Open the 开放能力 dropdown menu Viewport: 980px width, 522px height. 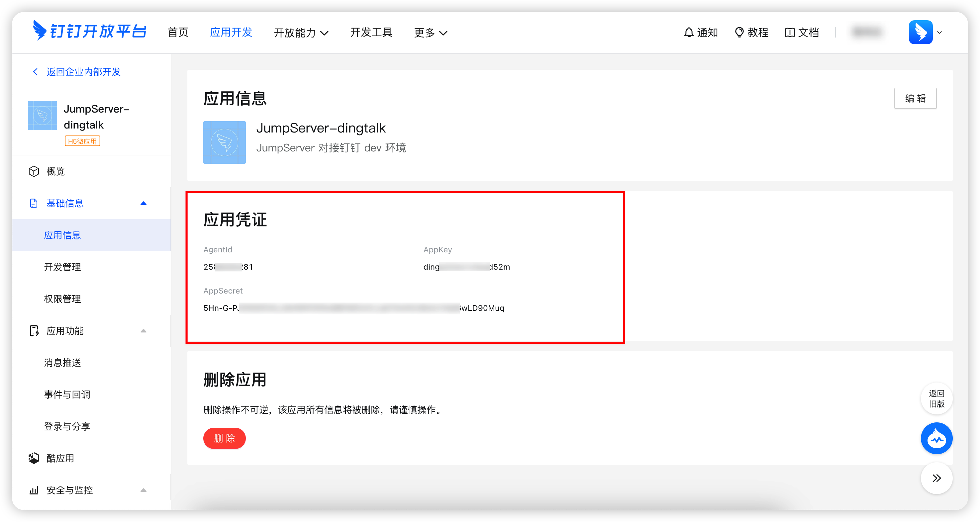(301, 33)
